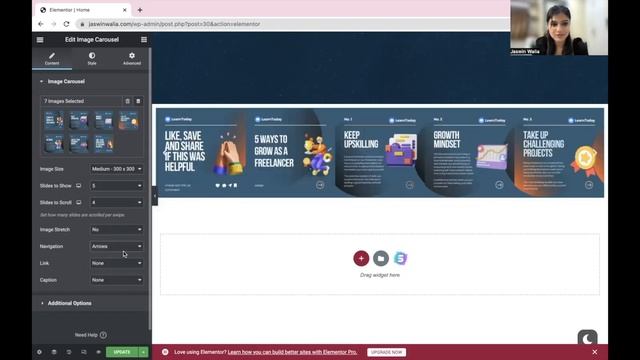Open History icon in footer
Image resolution: width=640 pixels, height=360 pixels.
[x=69, y=352]
